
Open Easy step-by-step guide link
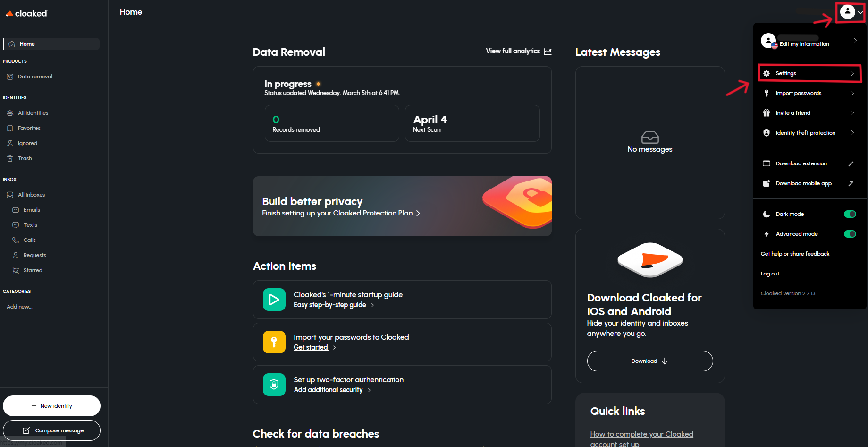(x=330, y=305)
